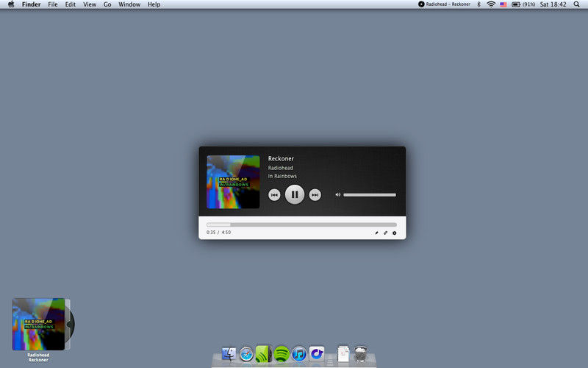This screenshot has width=588, height=368.
Task: Click the pin icon in player
Action: 376,233
